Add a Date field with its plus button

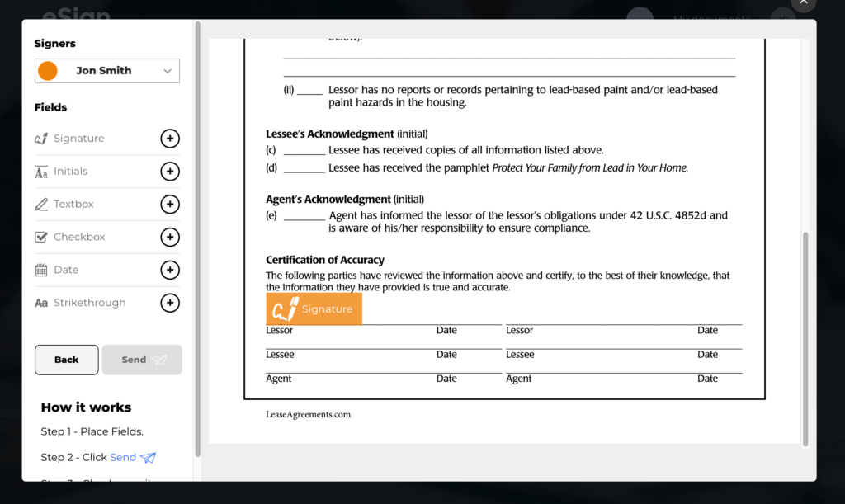(169, 270)
